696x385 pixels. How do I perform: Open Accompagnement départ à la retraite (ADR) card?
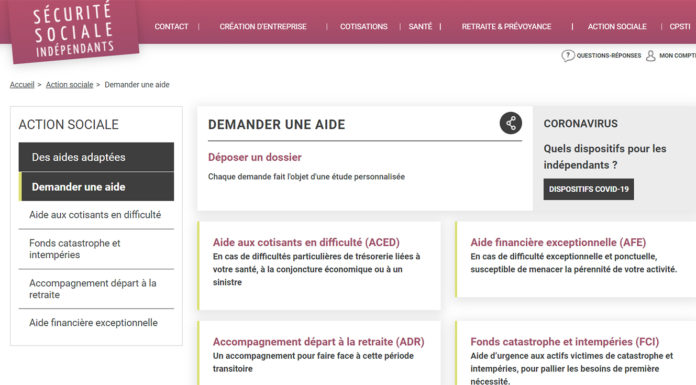point(319,353)
